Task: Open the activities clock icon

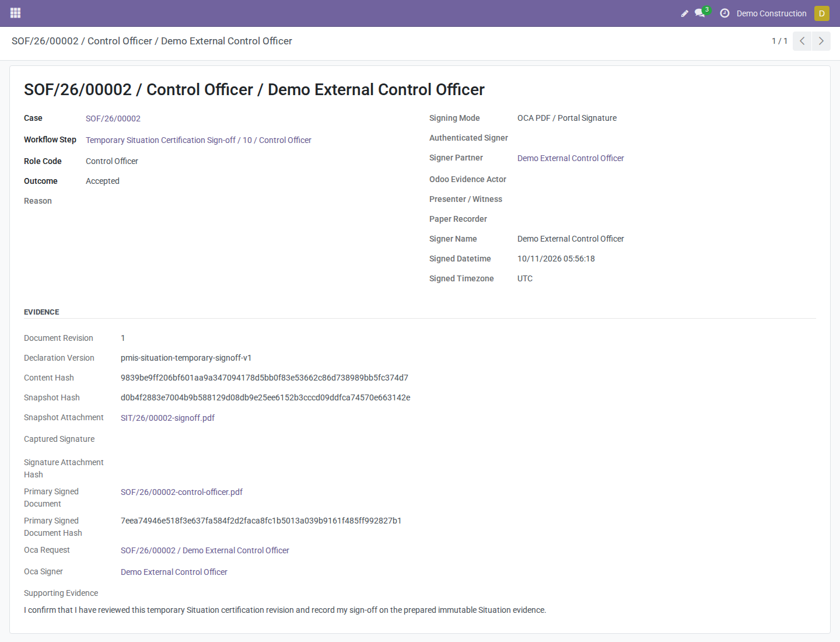Action: (724, 13)
